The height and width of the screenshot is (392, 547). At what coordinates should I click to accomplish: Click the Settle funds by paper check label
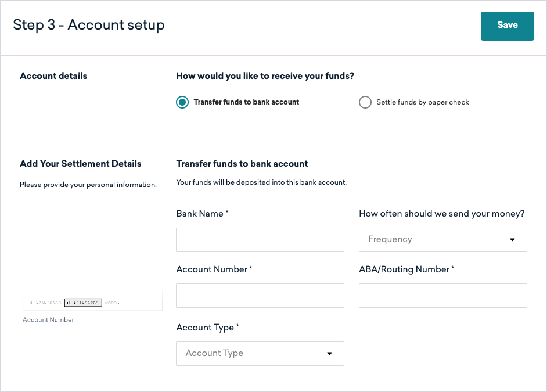click(423, 102)
